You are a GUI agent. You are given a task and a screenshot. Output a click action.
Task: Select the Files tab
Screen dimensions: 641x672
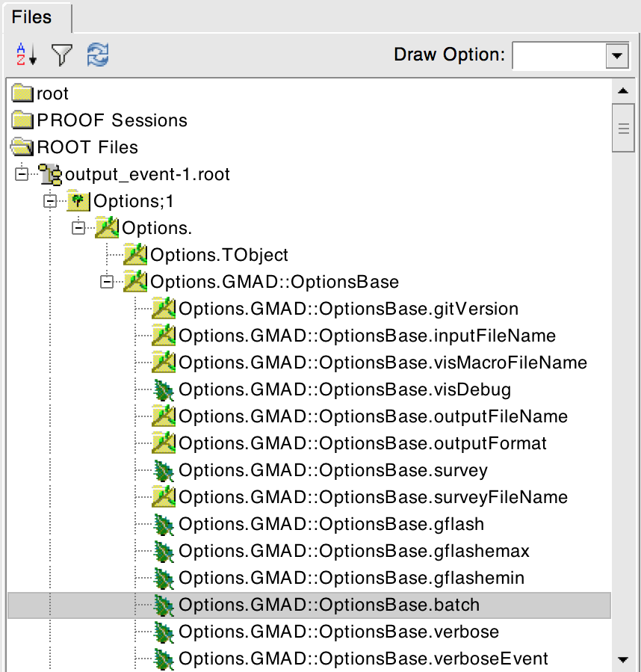click(x=37, y=18)
